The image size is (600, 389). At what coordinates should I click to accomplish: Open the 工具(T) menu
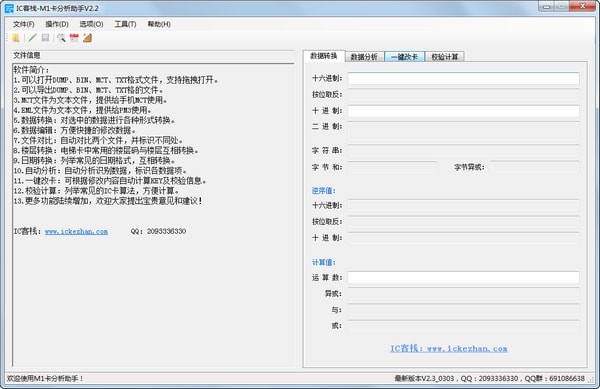coord(125,24)
